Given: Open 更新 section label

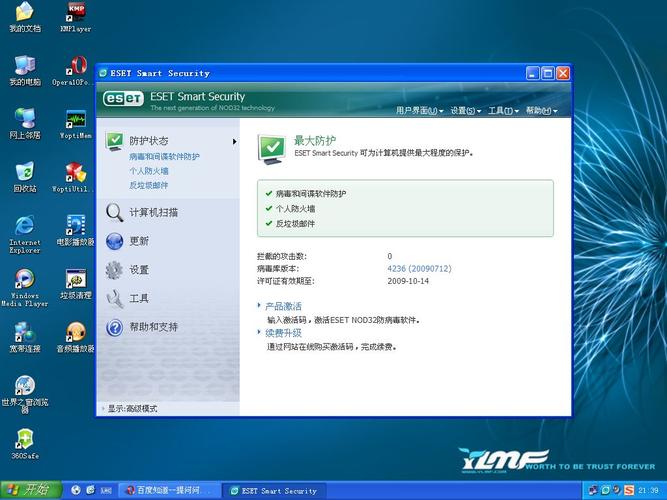Looking at the screenshot, I should 139,241.
